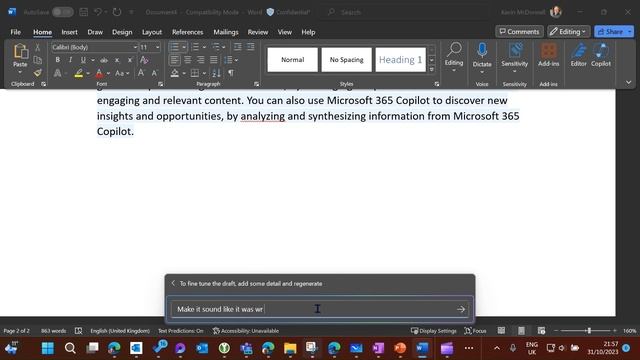Open the Editing mode dropdown
Screen dimensions: 640x360
[x=568, y=31]
